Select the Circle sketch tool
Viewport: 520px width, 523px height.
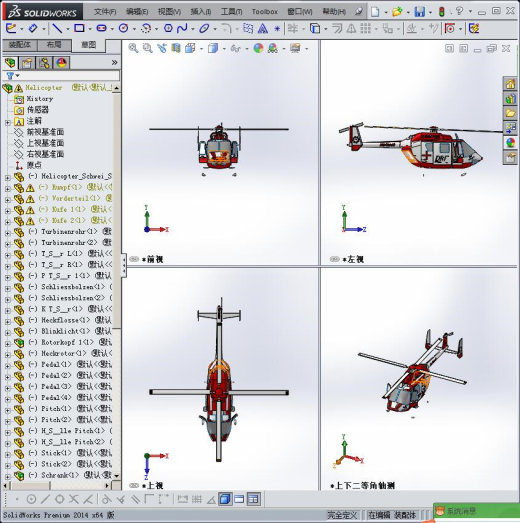123,28
